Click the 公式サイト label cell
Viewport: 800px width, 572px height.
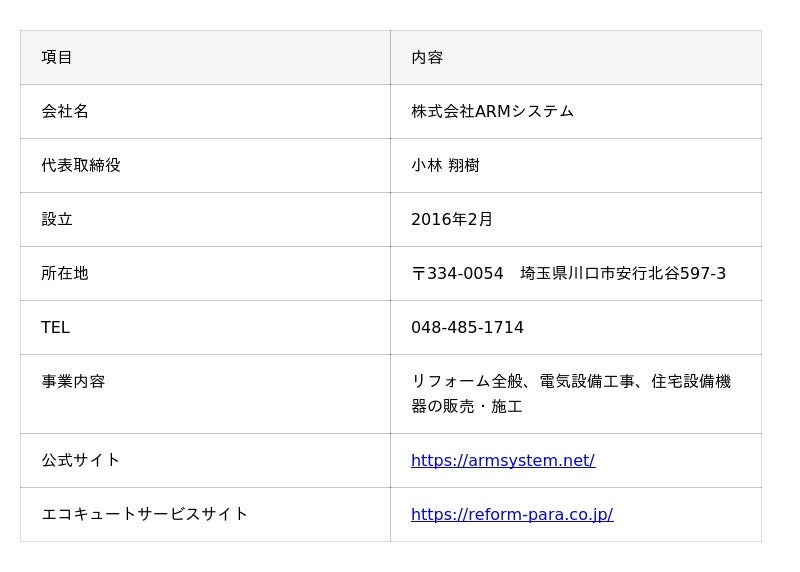coord(205,461)
